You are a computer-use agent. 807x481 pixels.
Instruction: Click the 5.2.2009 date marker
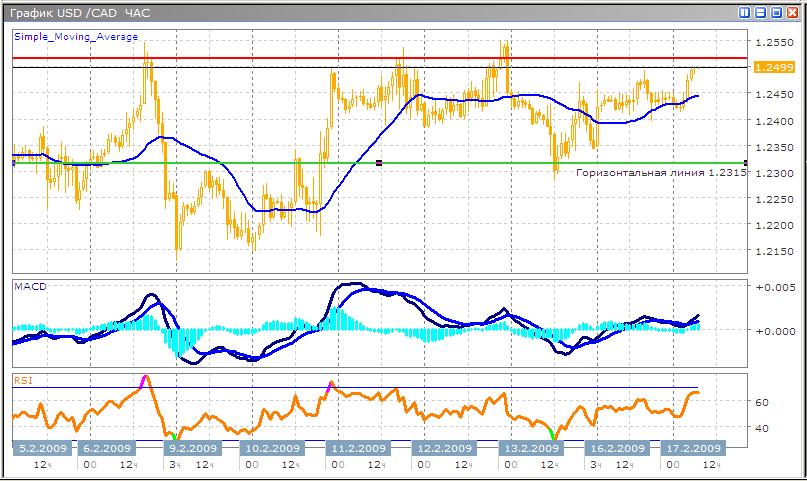pos(41,448)
